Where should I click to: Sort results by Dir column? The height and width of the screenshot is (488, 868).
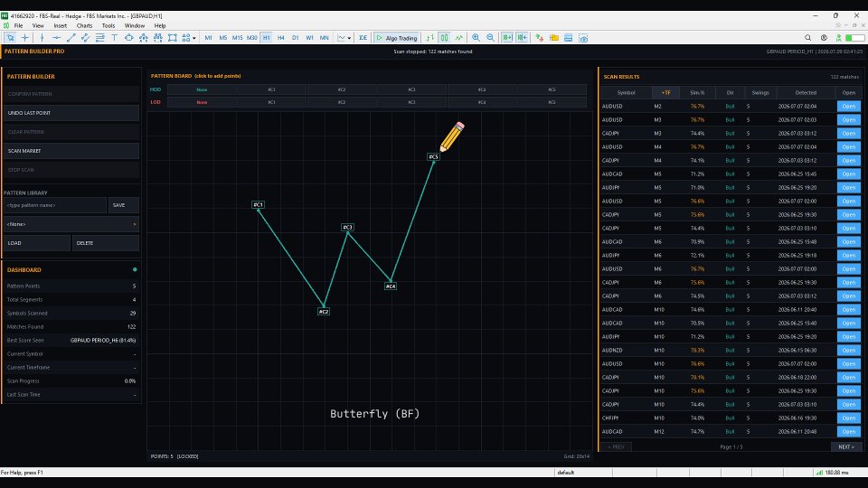pos(731,93)
